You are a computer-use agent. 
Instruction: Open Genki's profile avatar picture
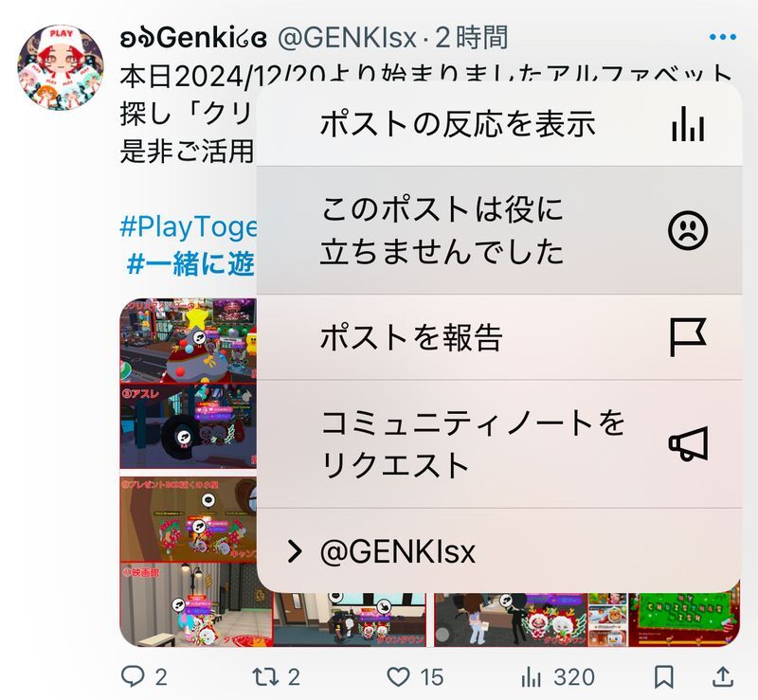pyautogui.click(x=61, y=67)
